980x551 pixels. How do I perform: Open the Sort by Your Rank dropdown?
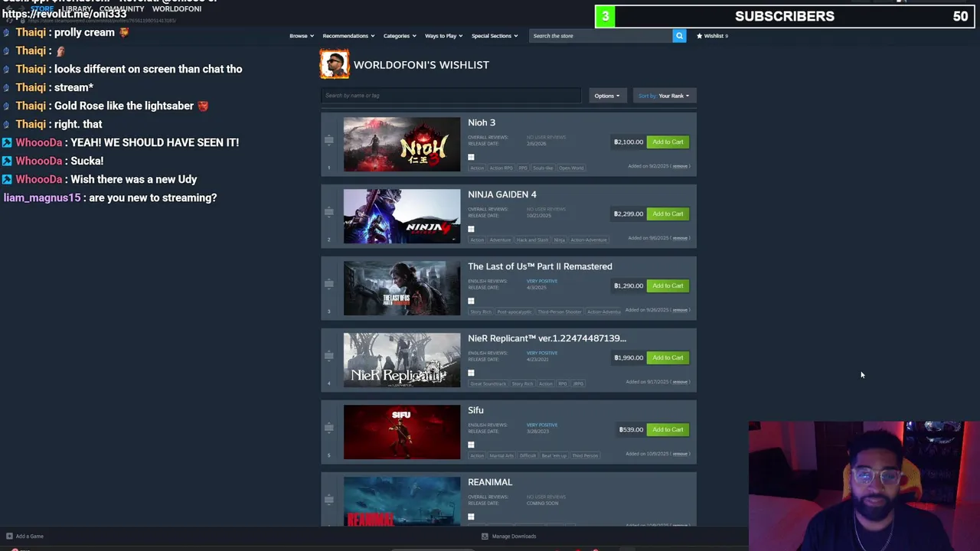(664, 96)
